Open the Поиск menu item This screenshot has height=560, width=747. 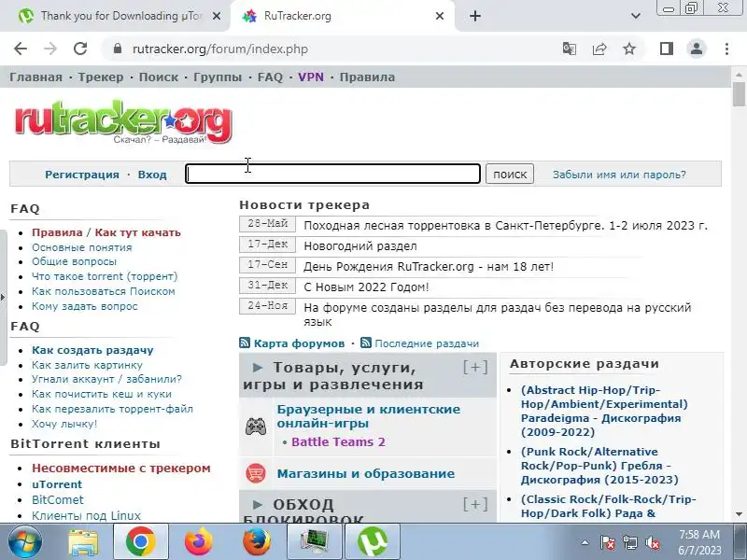159,77
